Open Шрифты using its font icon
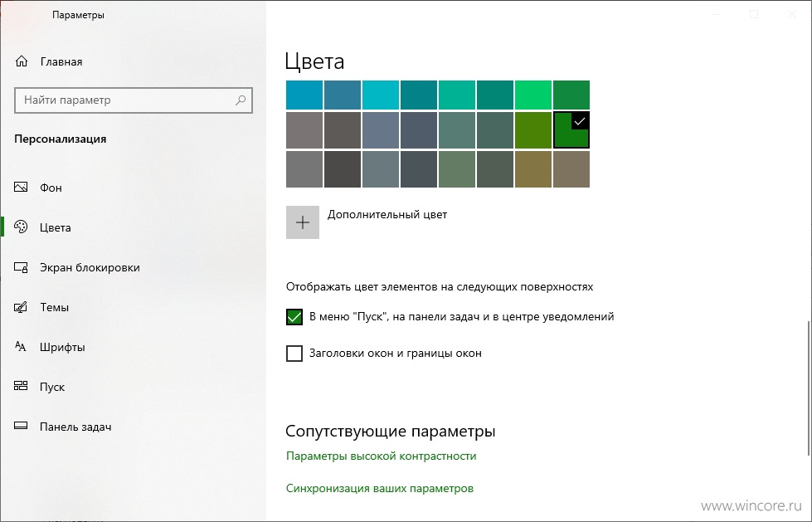The image size is (812, 522). 21,347
